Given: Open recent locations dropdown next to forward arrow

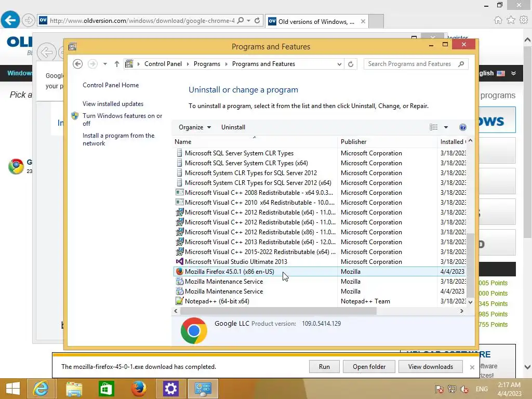Looking at the screenshot, I should 105,64.
